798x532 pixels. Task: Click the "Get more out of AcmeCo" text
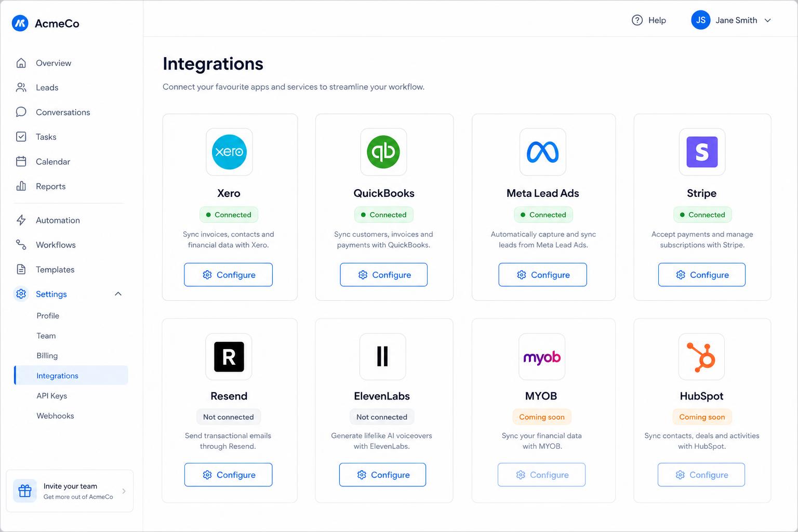click(x=78, y=497)
